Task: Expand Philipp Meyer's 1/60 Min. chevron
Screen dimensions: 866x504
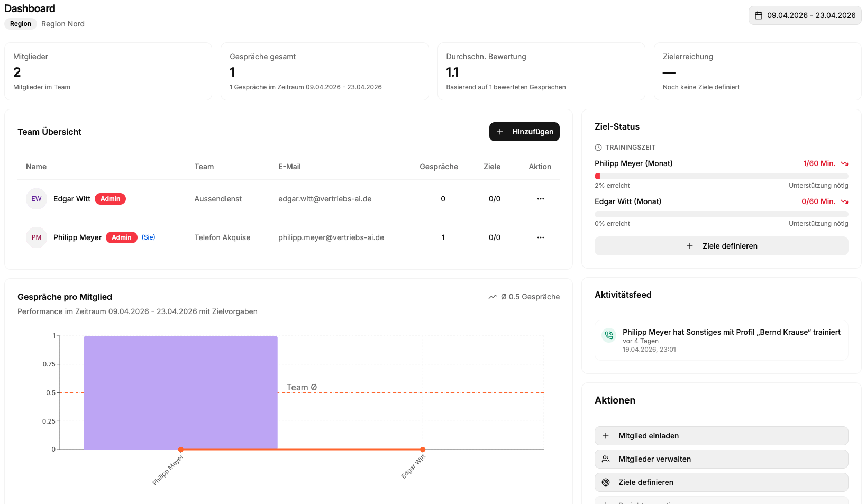Action: click(x=845, y=163)
